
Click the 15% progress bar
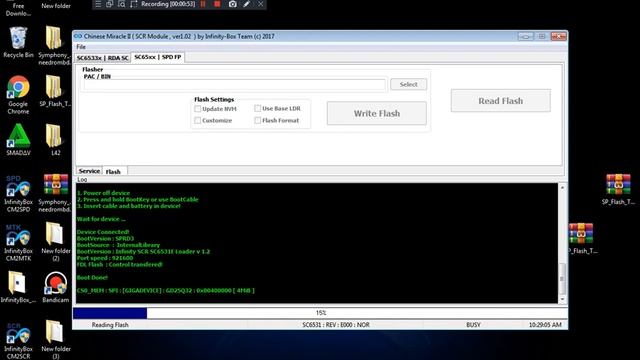pyautogui.click(x=320, y=313)
